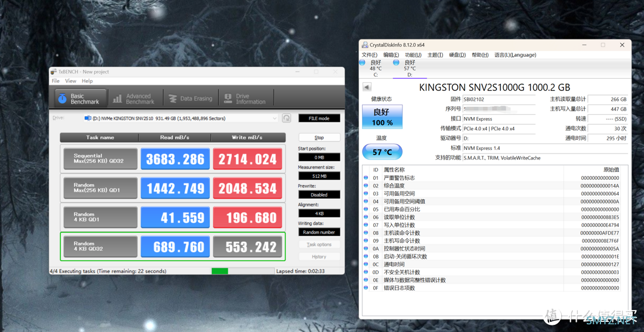The height and width of the screenshot is (332, 644).
Task: Click the 3683.286 sequential read result
Action: tap(175, 159)
